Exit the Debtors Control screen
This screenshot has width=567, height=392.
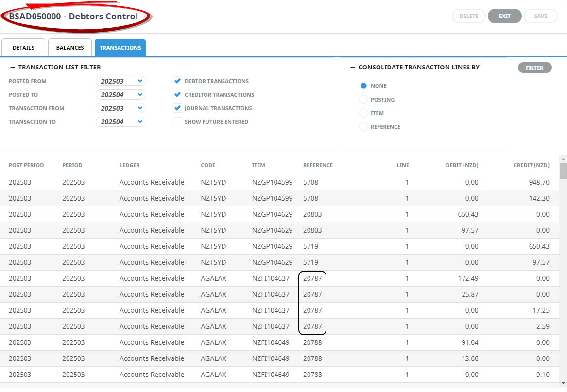point(504,16)
